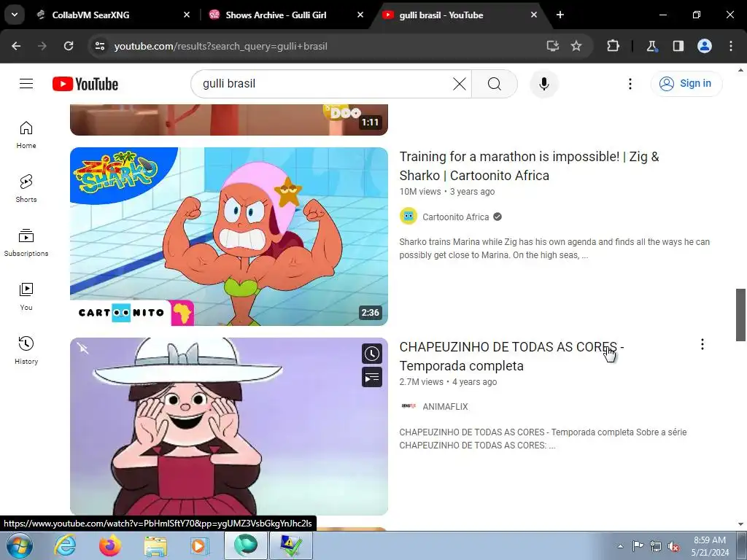Open the YouTube hamburger guide menu
747x560 pixels.
click(26, 84)
